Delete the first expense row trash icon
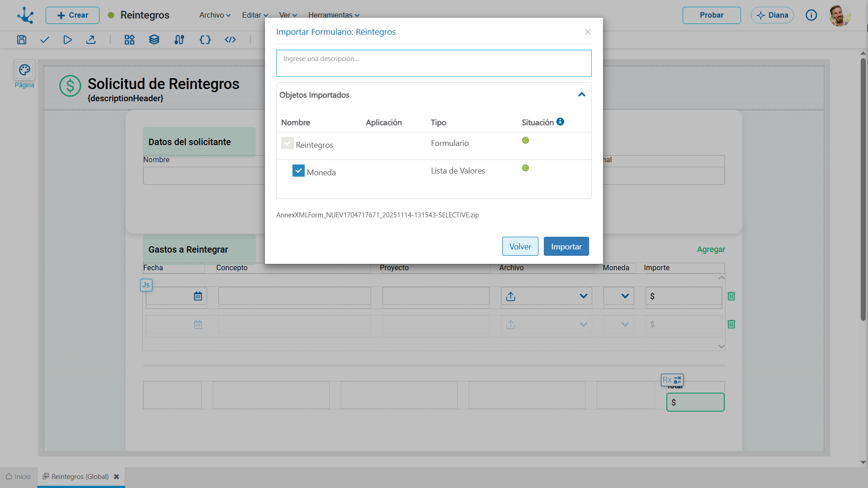This screenshot has height=488, width=868. pos(731,296)
